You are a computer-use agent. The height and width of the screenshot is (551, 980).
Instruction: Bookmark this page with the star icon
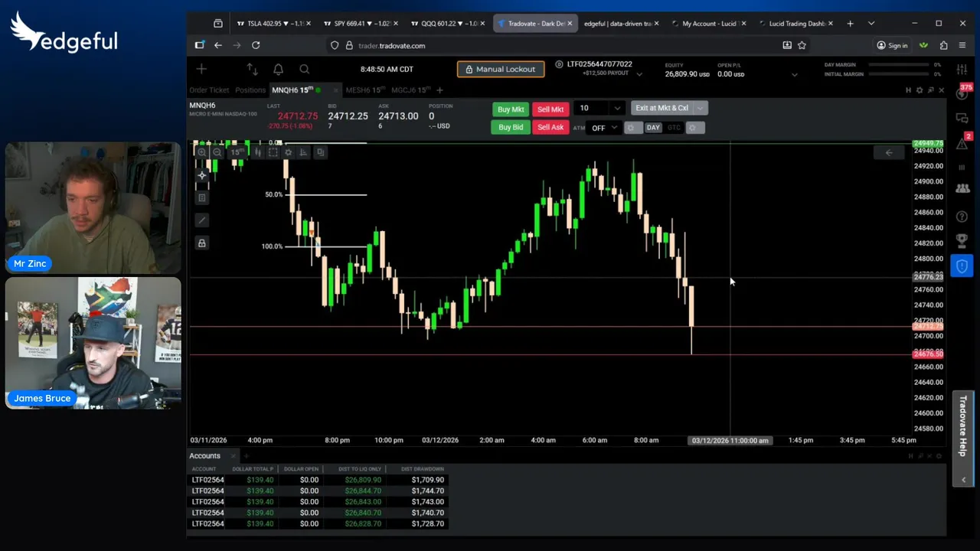pyautogui.click(x=802, y=46)
